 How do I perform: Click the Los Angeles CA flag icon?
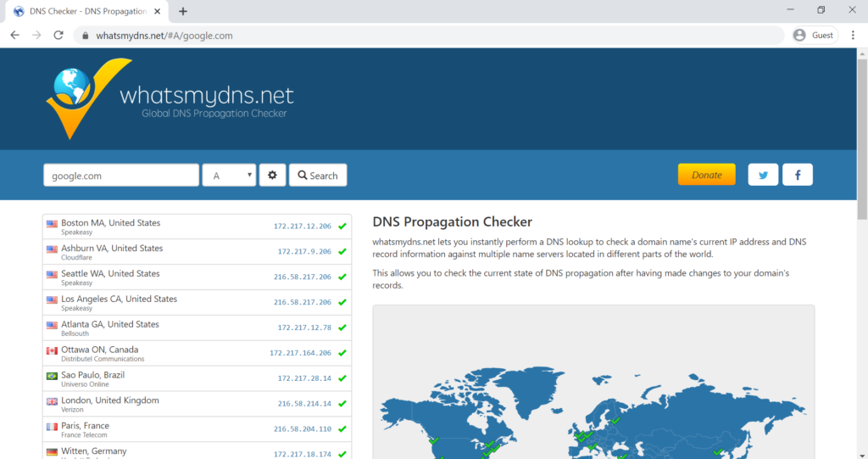52,299
